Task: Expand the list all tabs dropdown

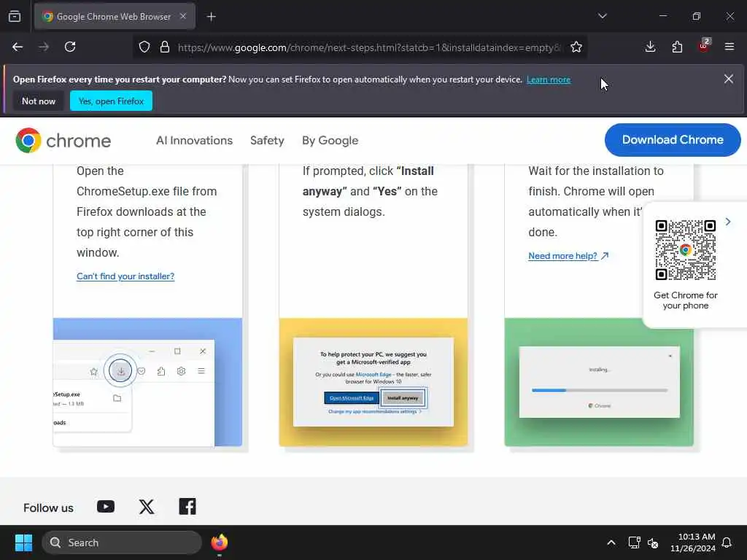Action: point(602,16)
